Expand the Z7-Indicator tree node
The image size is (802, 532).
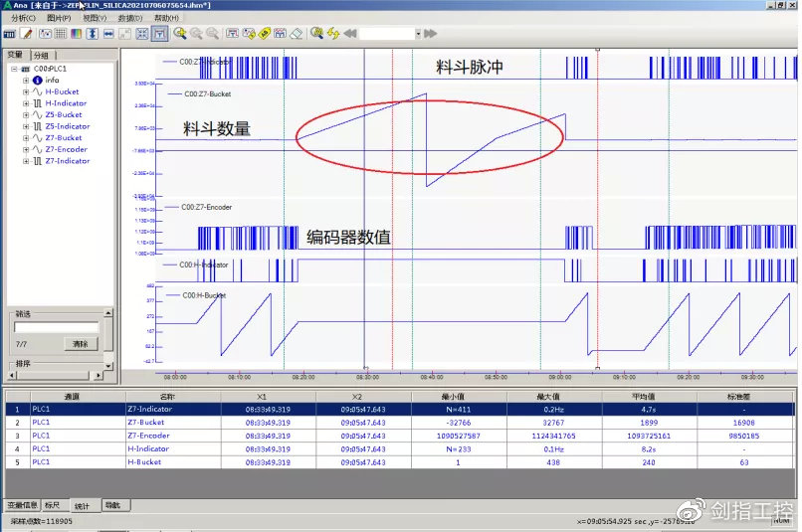(x=26, y=161)
